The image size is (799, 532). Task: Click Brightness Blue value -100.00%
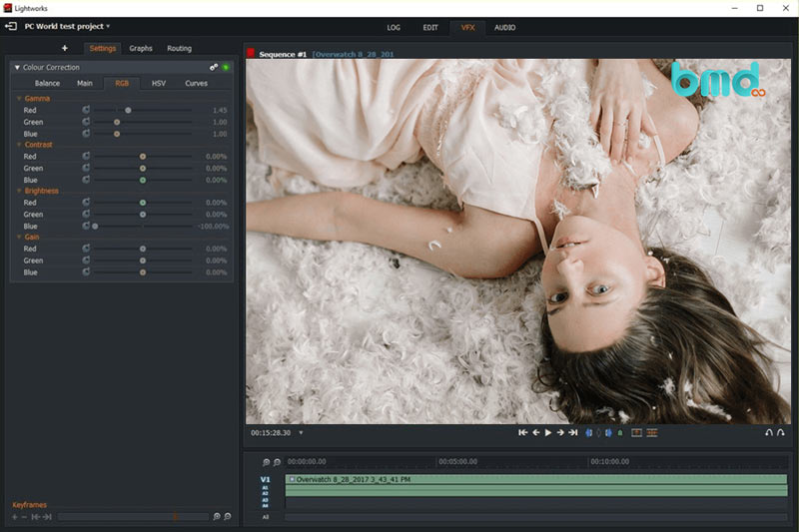(x=213, y=226)
